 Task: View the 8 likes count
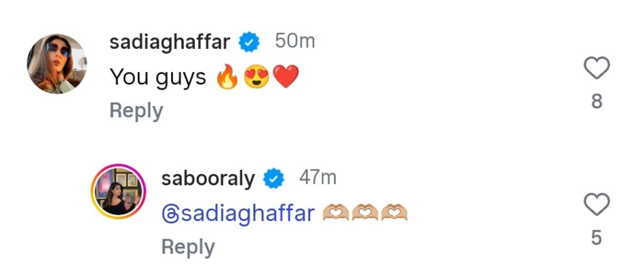tap(597, 101)
